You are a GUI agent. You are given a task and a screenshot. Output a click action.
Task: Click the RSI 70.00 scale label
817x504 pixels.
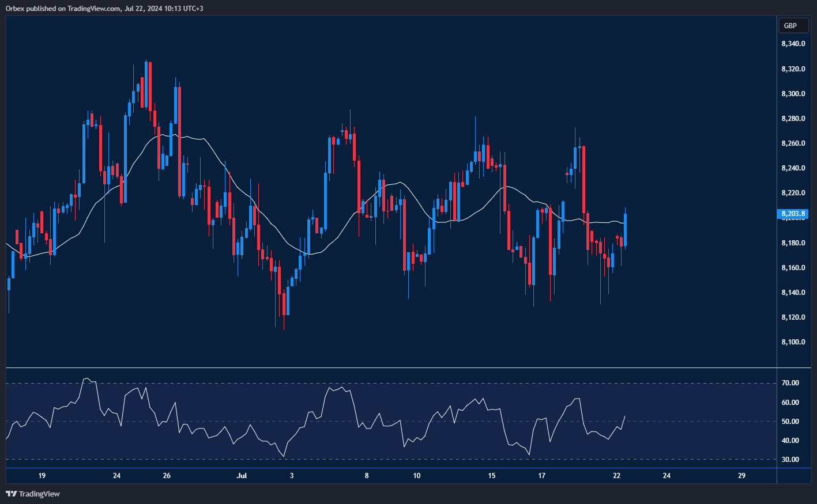[790, 383]
